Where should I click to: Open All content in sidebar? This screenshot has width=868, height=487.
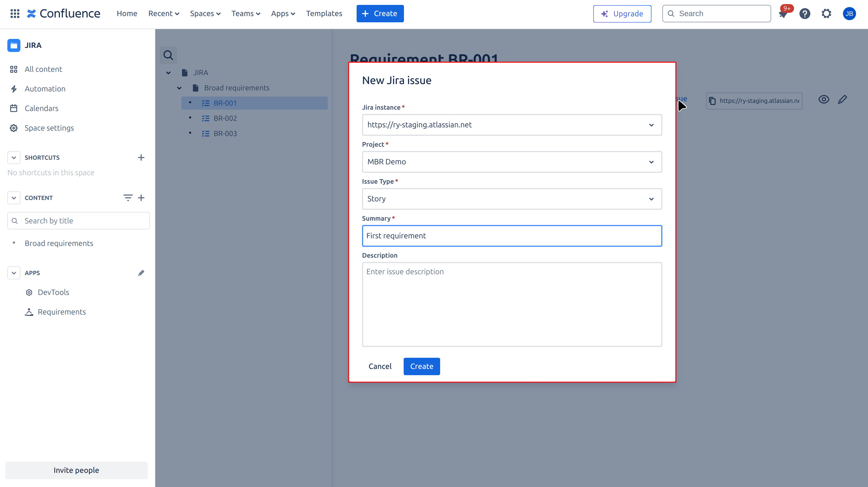pos(43,69)
